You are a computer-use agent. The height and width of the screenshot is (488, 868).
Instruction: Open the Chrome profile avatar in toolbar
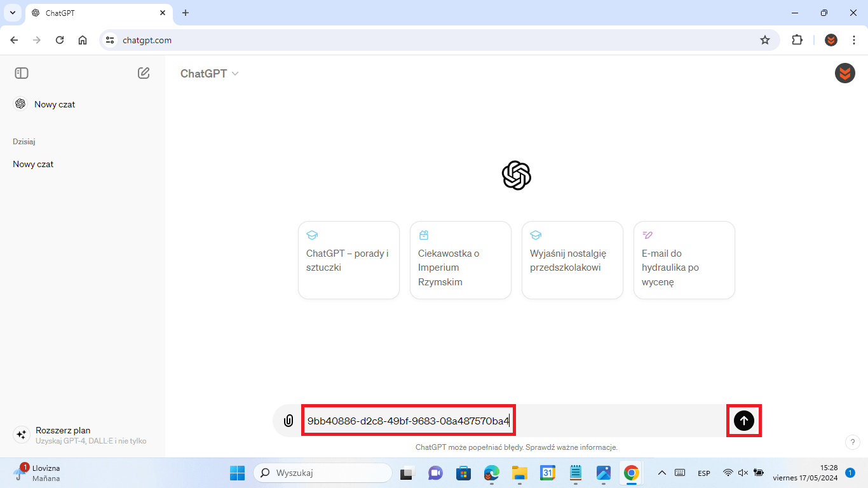(x=831, y=40)
